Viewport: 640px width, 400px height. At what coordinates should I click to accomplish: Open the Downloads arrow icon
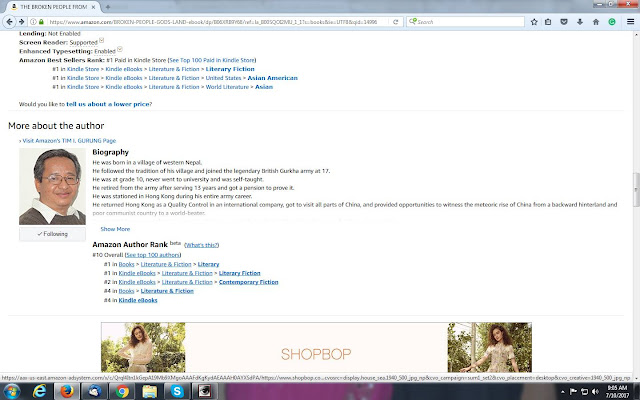click(580, 22)
